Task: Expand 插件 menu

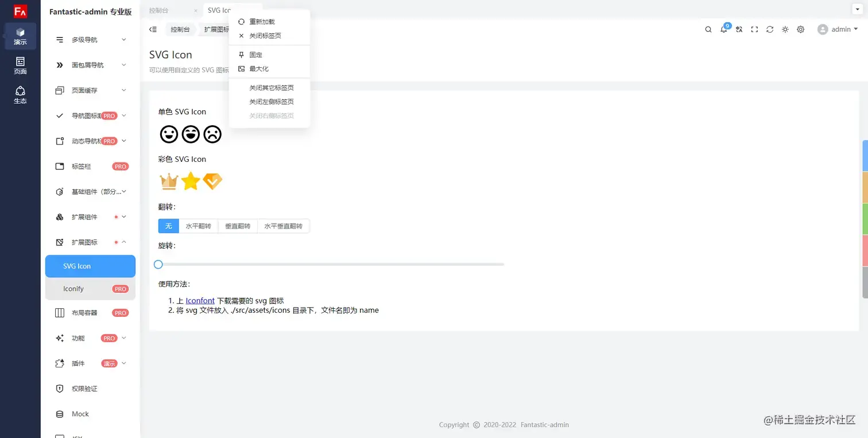Action: (92, 363)
